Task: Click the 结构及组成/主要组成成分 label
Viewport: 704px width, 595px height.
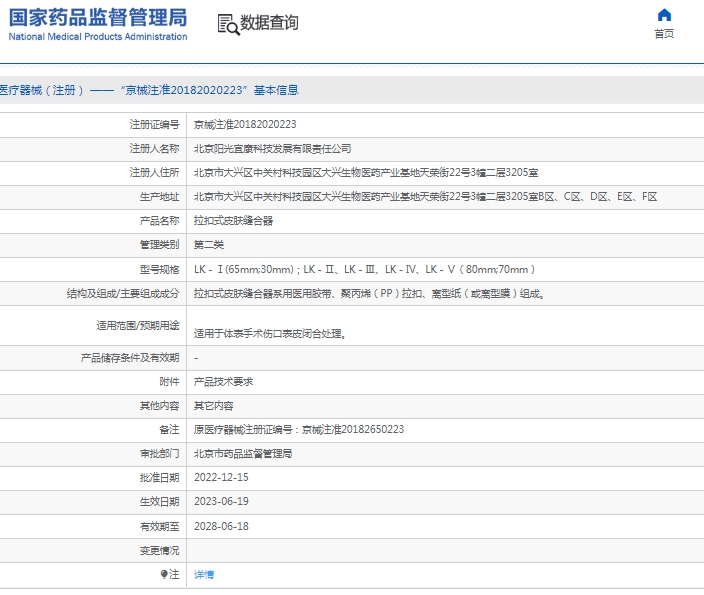Action: [x=123, y=294]
